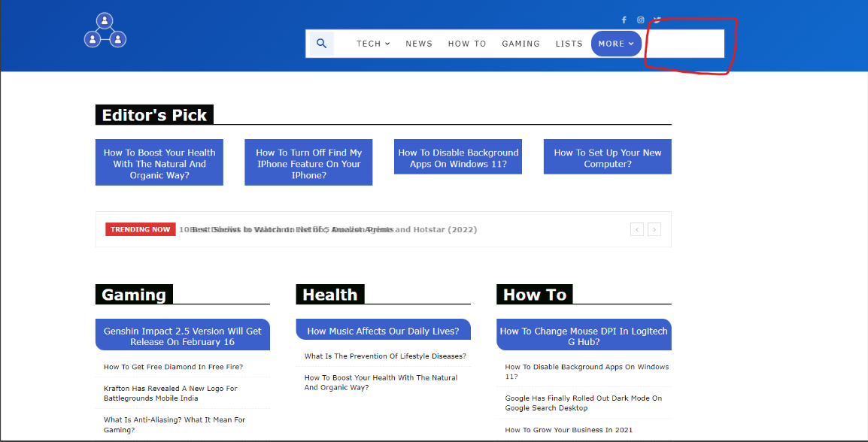Open How To list link about disabling background apps
This screenshot has width=868, height=442.
pyautogui.click(x=587, y=371)
